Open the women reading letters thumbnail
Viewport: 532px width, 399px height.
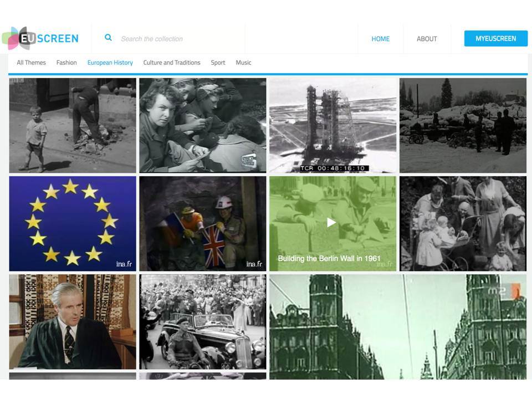pos(203,126)
